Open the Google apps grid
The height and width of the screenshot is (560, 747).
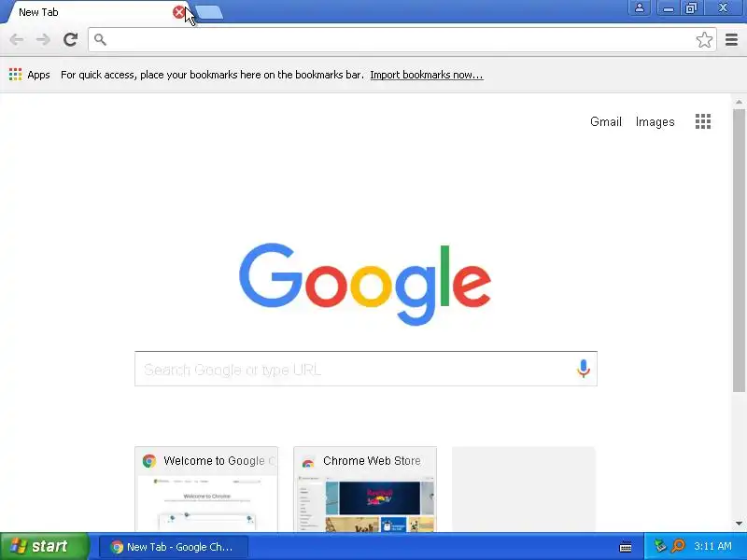pos(703,121)
